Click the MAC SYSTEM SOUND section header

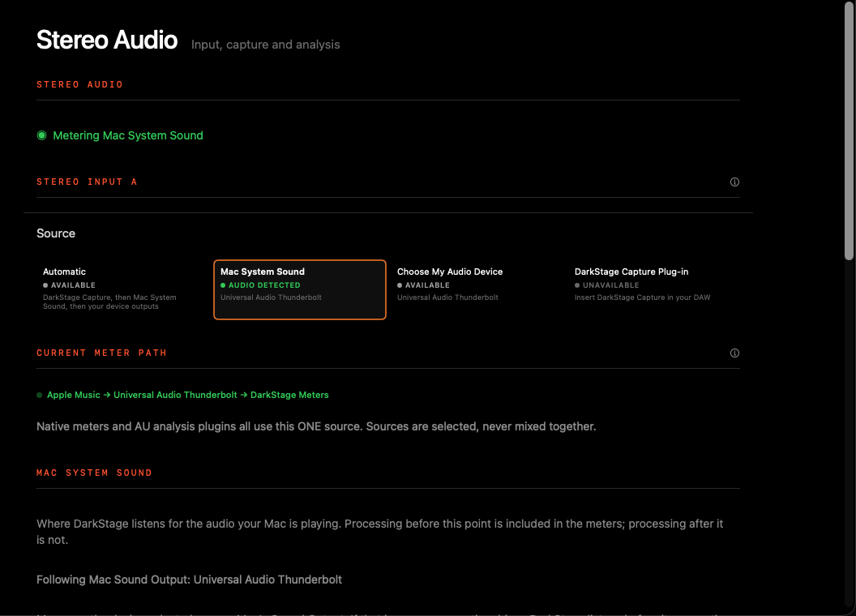pyautogui.click(x=94, y=473)
